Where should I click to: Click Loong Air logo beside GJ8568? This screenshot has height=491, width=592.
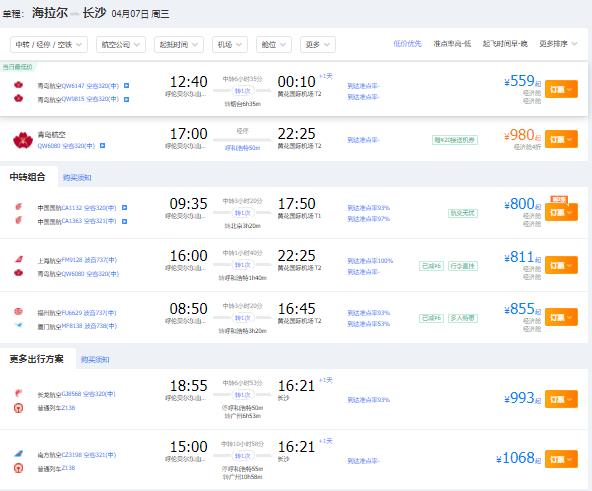point(18,393)
